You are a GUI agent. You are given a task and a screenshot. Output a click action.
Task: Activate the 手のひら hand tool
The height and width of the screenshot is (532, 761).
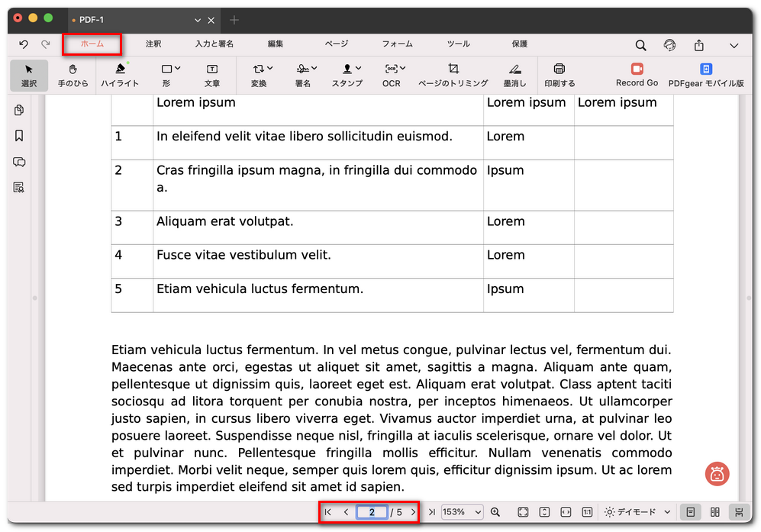click(73, 74)
